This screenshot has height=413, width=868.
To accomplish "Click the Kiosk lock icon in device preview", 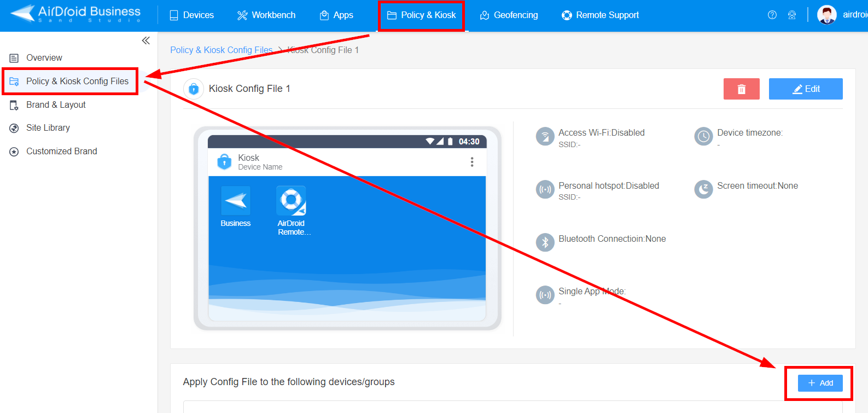I will pos(224,162).
